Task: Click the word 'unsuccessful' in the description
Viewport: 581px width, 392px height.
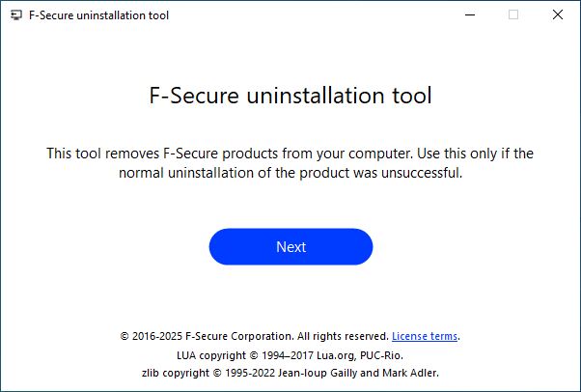Action: pyautogui.click(x=422, y=173)
